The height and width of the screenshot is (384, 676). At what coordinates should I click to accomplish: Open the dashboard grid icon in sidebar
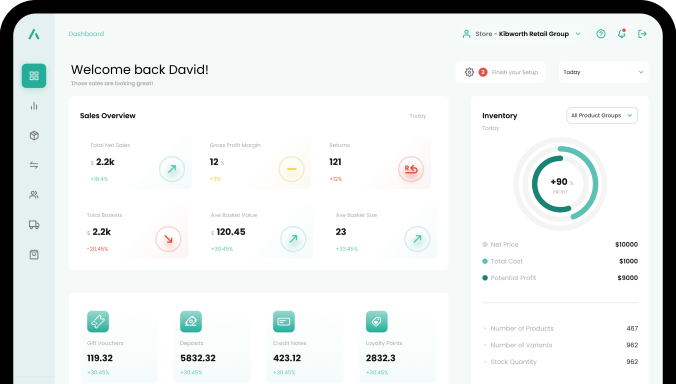pos(34,76)
